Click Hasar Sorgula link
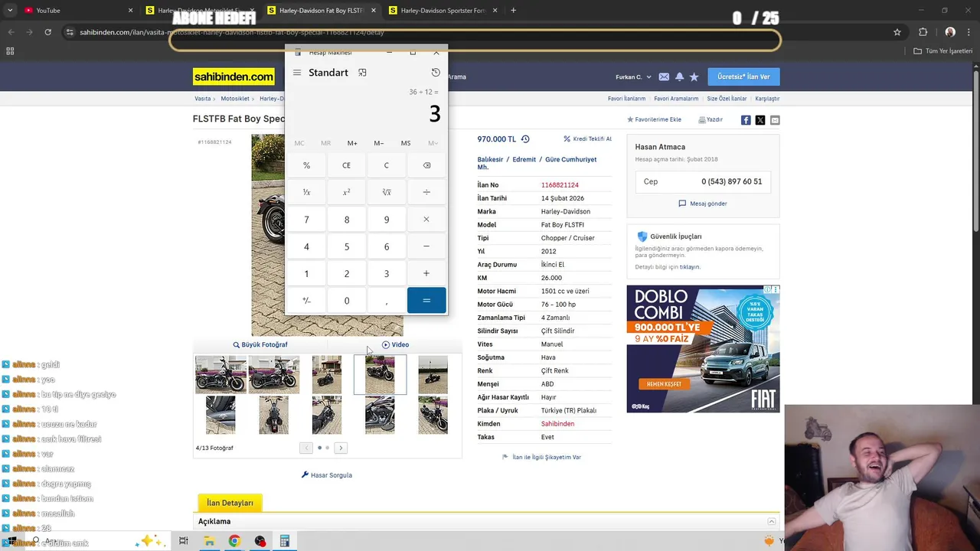Viewport: 980px width, 551px height. pyautogui.click(x=327, y=475)
